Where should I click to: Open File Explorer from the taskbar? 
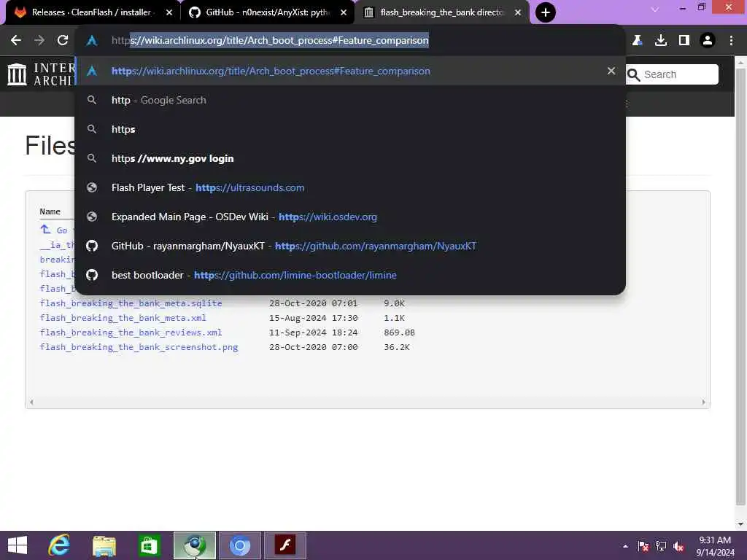104,545
